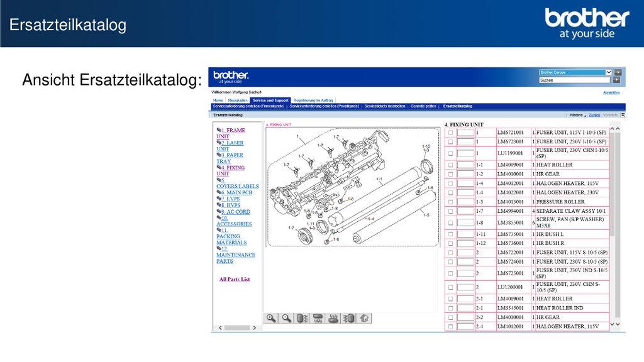Open the Registrierung im Auftrag tab
The height and width of the screenshot is (362, 644).
click(x=313, y=100)
